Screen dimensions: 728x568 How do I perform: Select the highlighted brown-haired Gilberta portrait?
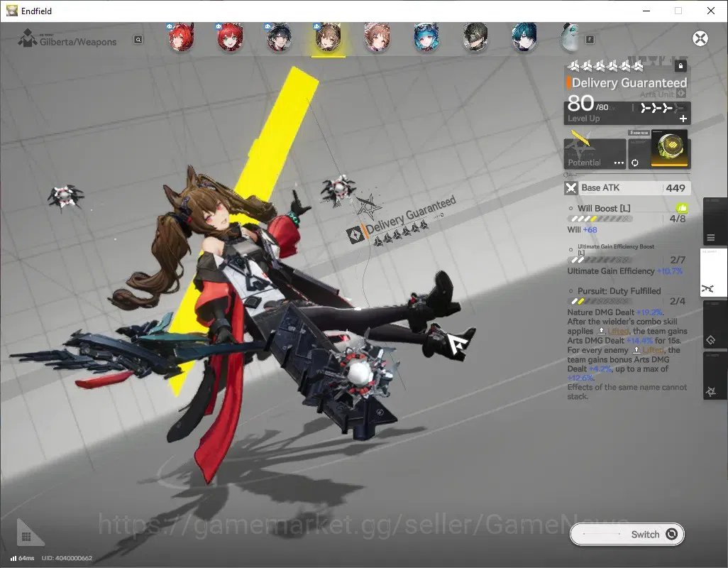329,38
